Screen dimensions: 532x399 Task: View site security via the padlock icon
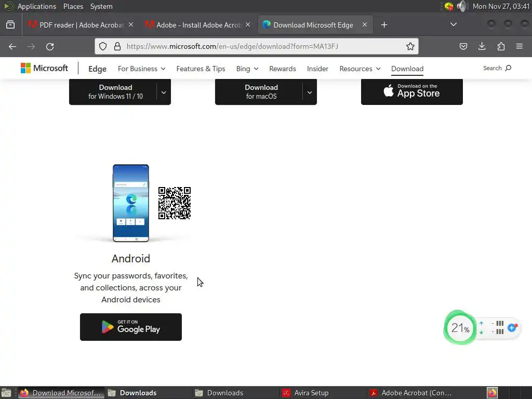(x=117, y=46)
